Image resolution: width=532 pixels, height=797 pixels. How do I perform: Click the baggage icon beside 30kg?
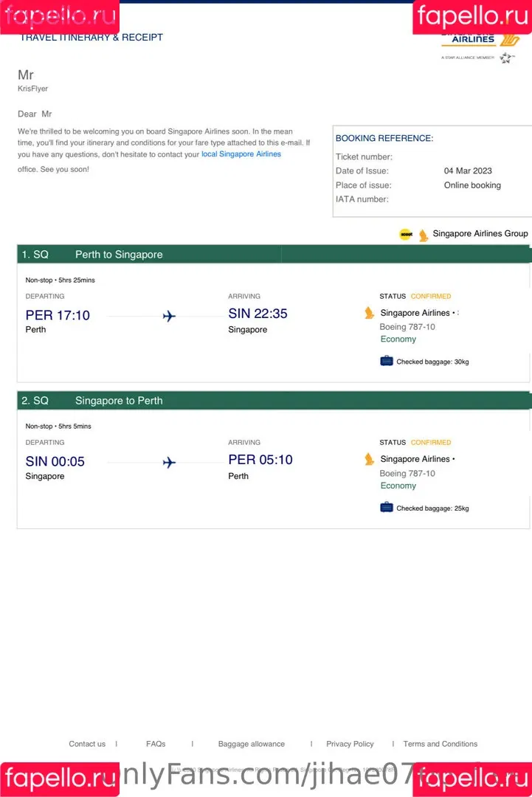(387, 361)
